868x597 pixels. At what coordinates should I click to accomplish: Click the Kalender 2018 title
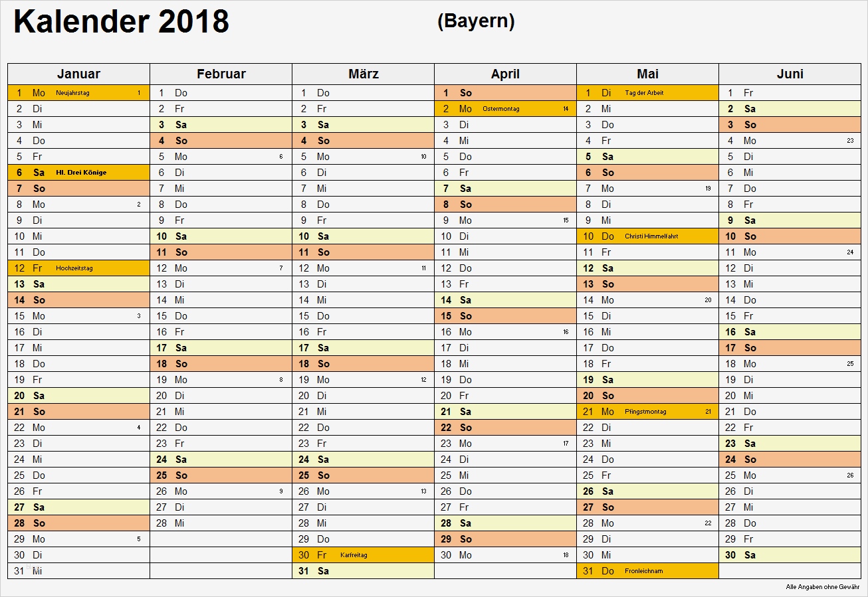121,22
